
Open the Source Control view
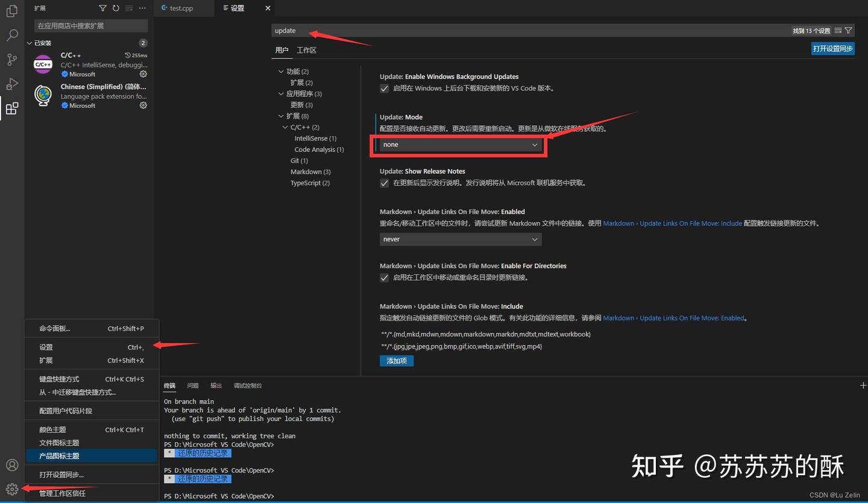coord(12,60)
